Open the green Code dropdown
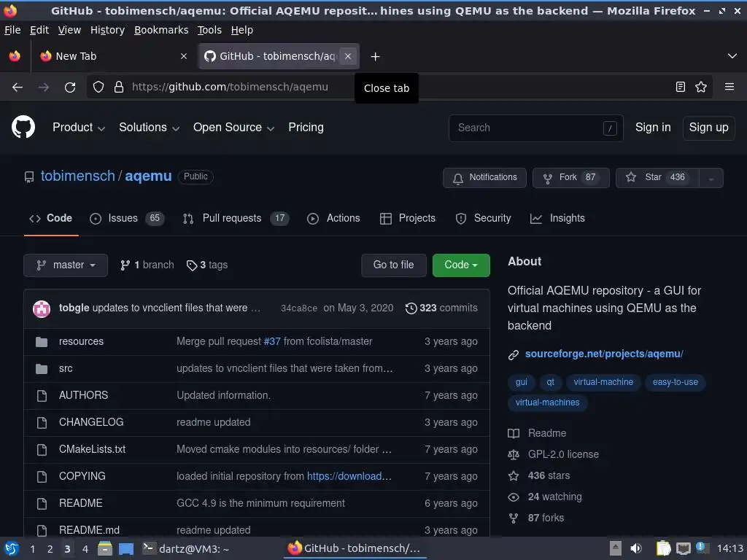 point(461,265)
